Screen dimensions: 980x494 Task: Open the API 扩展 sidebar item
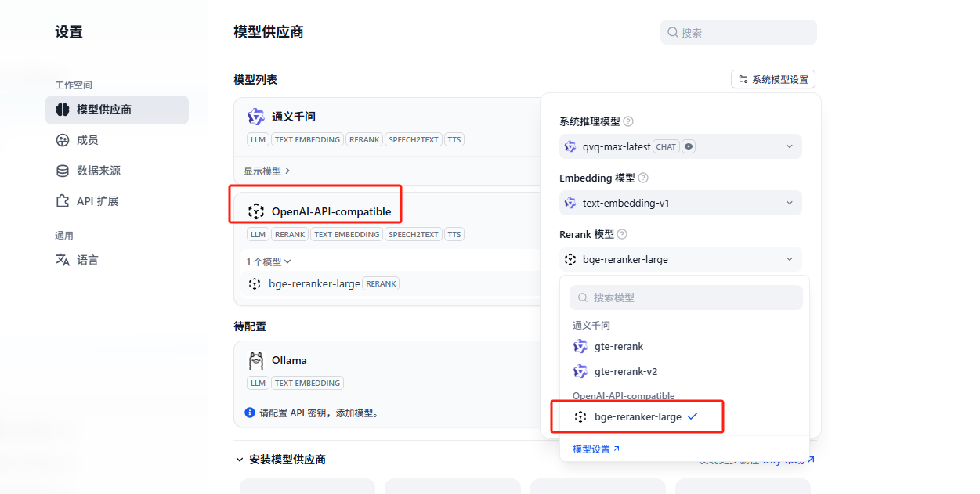tap(117, 201)
